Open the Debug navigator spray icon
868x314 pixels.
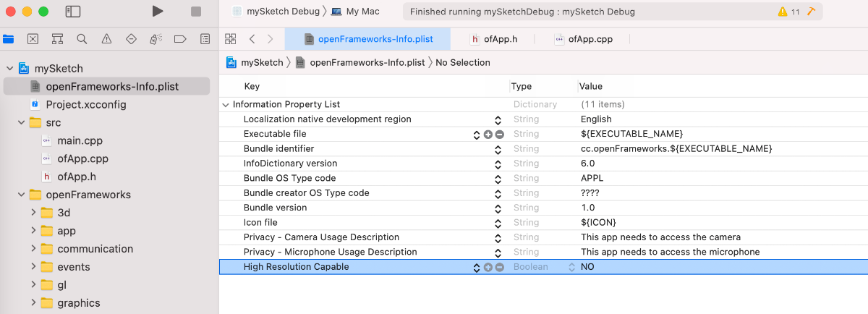156,39
